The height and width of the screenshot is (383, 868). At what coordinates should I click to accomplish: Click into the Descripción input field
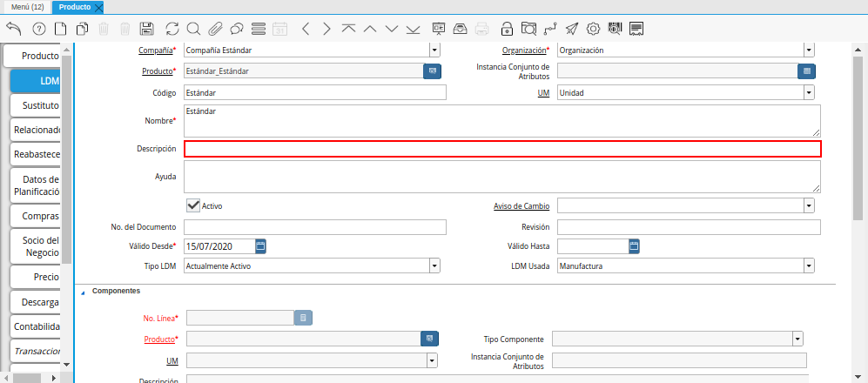click(x=501, y=149)
